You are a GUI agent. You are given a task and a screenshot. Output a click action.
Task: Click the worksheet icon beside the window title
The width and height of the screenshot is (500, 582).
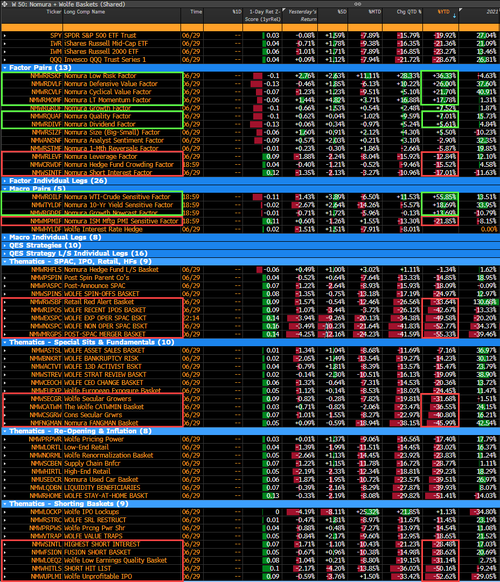coord(5,4)
